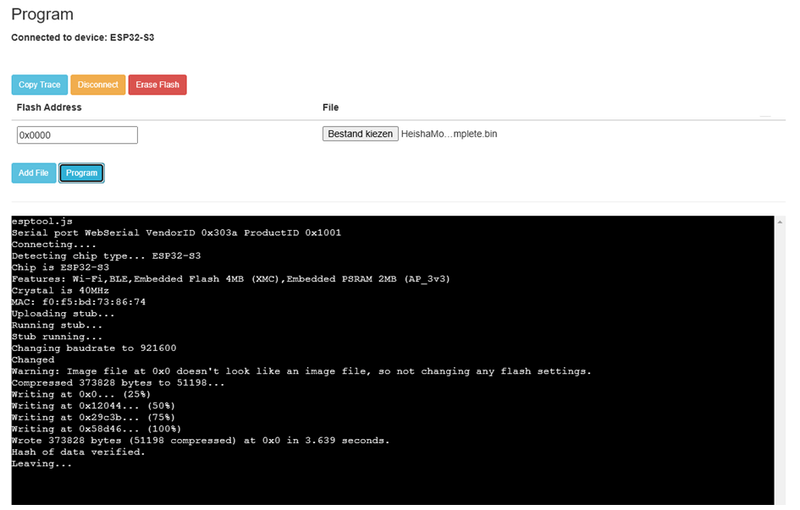
Task: Click 'Uploading stub...' terminal line
Action: [x=63, y=314]
